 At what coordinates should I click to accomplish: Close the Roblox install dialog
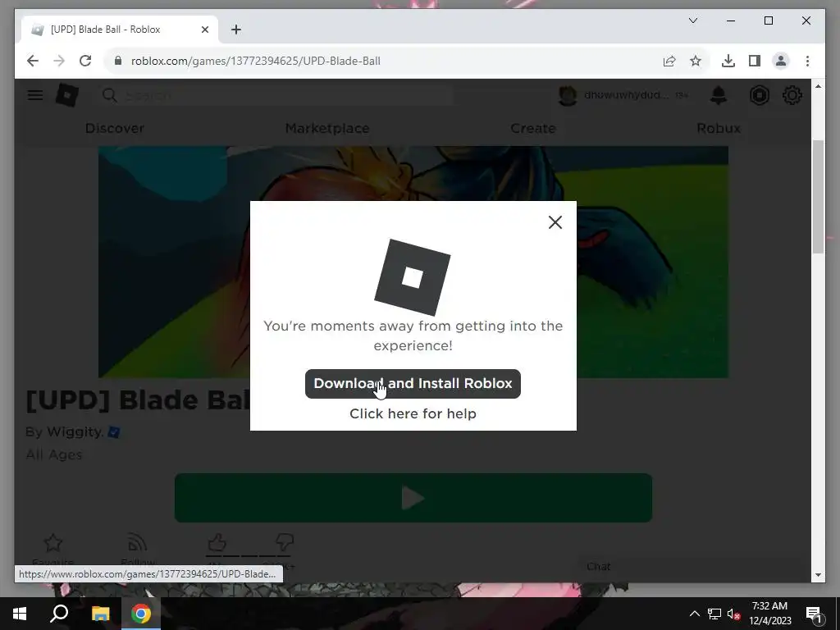tap(555, 222)
